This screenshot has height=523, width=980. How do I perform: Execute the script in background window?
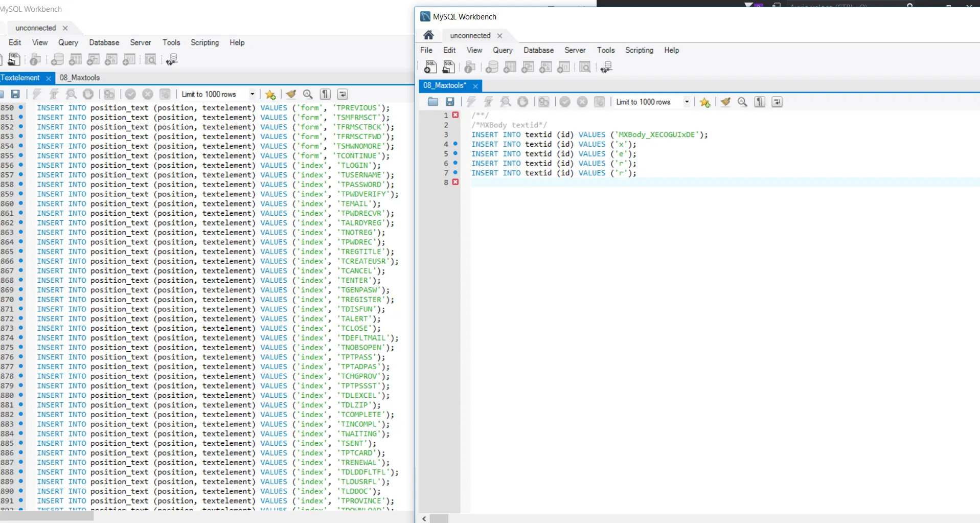pyautogui.click(x=37, y=94)
